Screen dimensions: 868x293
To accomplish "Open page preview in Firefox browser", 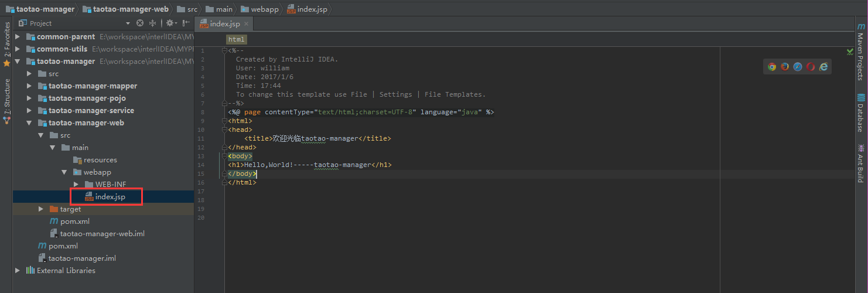I will (x=785, y=67).
